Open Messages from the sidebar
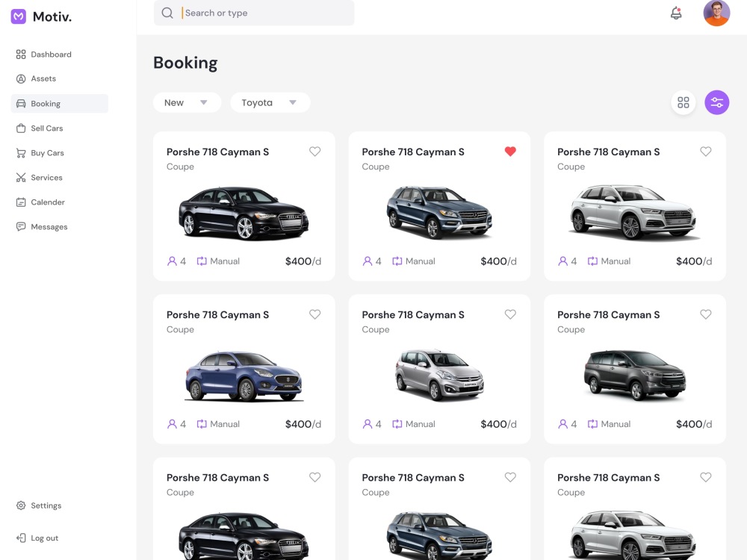Viewport: 747px width, 560px height. 43,227
